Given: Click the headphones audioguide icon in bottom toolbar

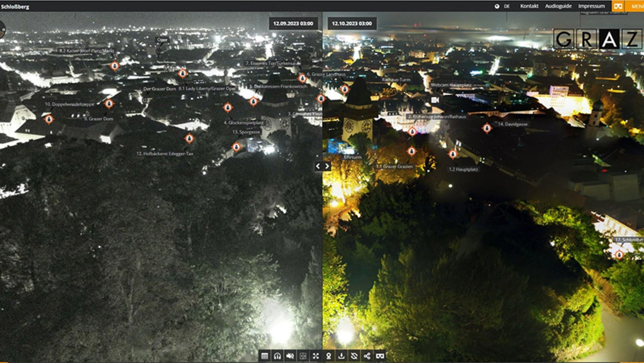Looking at the screenshot, I should tap(277, 356).
